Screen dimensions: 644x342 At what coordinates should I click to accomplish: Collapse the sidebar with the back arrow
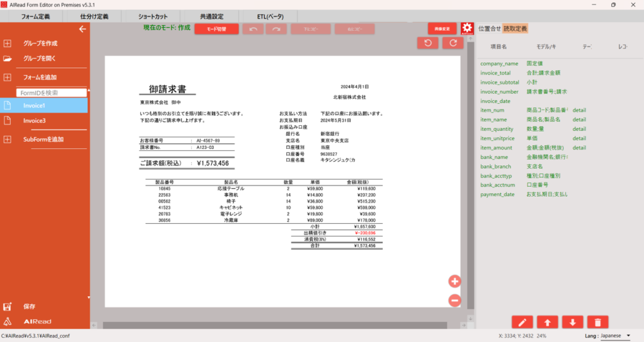click(x=82, y=29)
